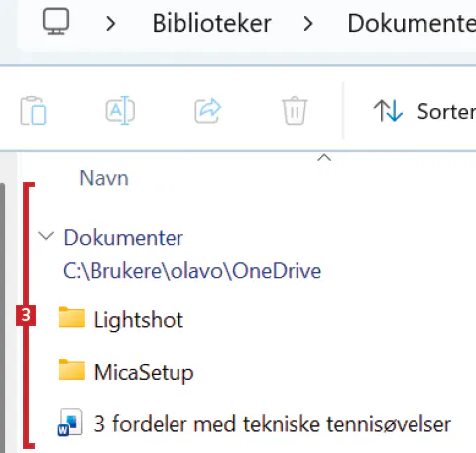Click the C:\Brukere\olavo\OneDrive path text
The width and height of the screenshot is (476, 453).
pyautogui.click(x=192, y=271)
